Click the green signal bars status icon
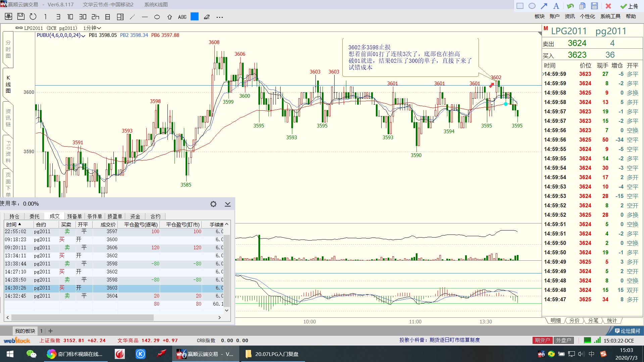This screenshot has width=644, height=362. click(x=597, y=340)
